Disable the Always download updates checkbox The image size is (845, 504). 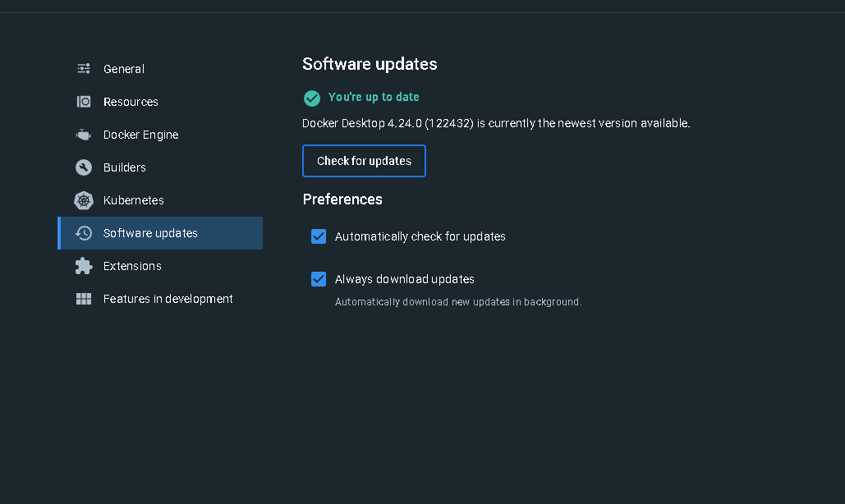pos(319,279)
